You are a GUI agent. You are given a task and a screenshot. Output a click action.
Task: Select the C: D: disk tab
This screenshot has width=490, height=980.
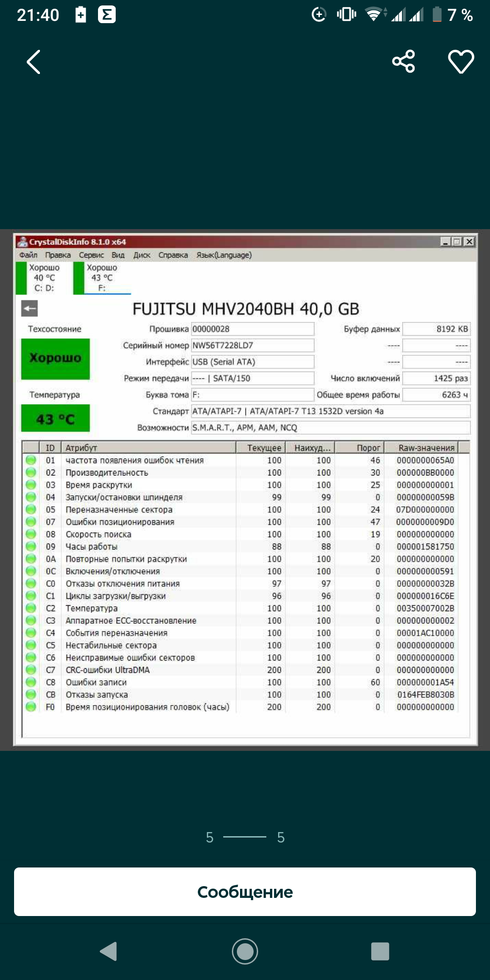(x=44, y=278)
